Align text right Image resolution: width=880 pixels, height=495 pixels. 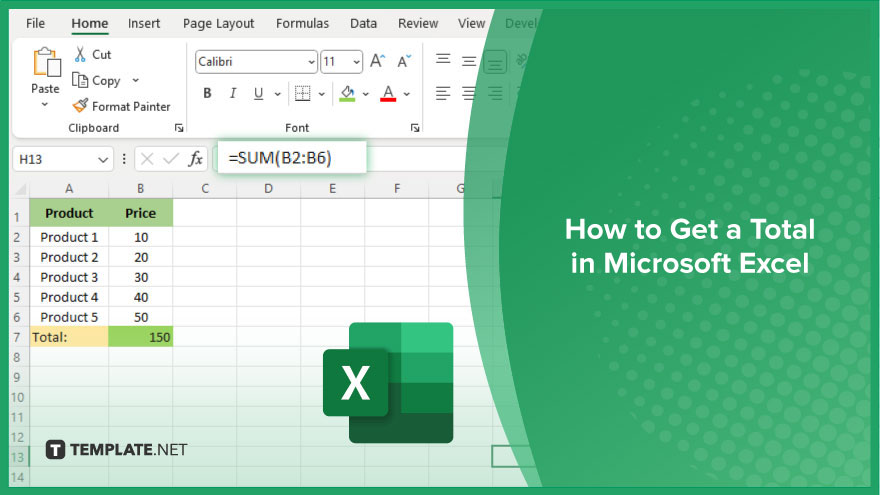495,93
